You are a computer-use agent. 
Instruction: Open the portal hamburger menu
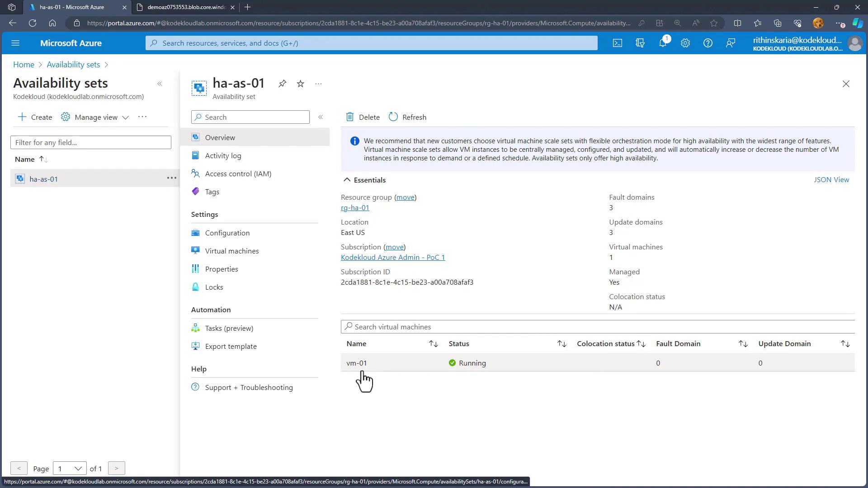click(15, 43)
